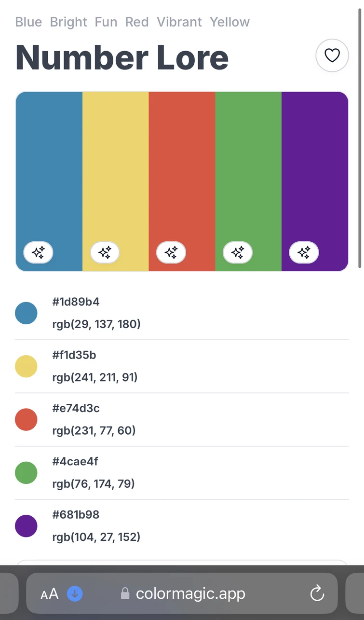Favorite the Number Lore palette with the heart
Image resolution: width=364 pixels, height=620 pixels.
332,55
